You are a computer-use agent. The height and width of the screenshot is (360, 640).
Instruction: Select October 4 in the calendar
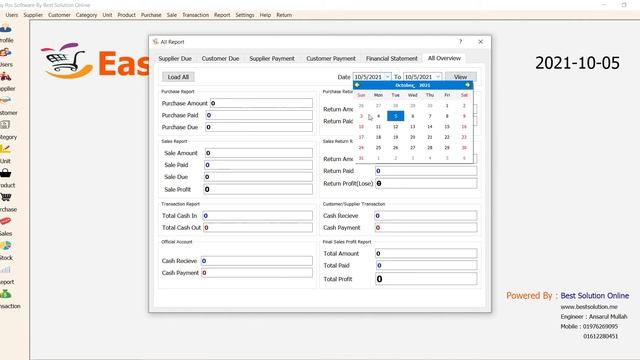[378, 116]
